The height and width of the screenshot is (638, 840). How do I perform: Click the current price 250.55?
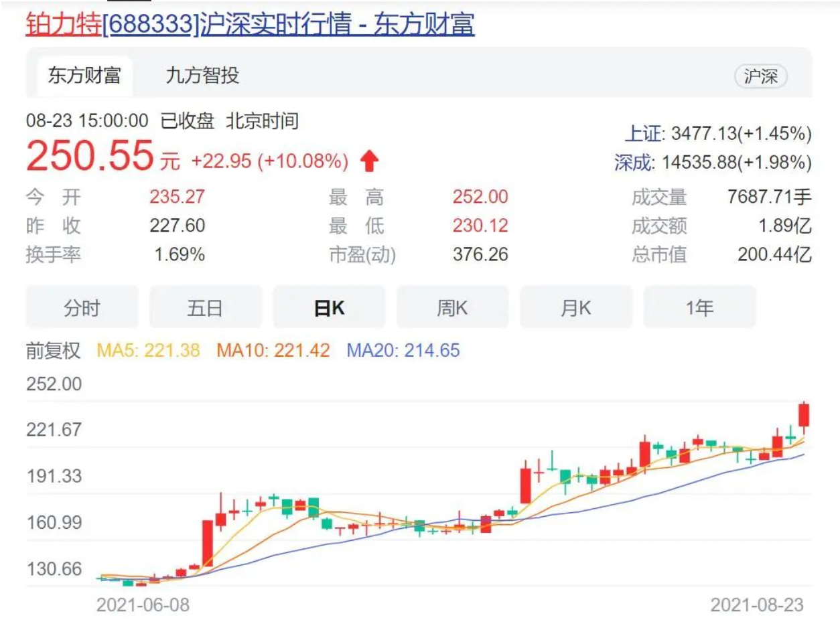[90, 155]
